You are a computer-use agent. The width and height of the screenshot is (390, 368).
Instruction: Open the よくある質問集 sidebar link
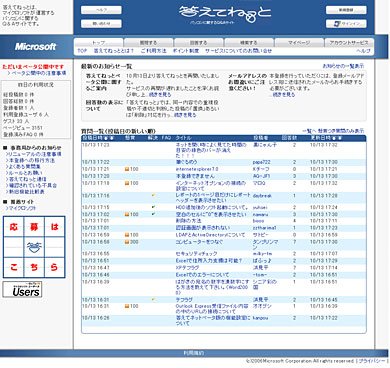[23, 167]
